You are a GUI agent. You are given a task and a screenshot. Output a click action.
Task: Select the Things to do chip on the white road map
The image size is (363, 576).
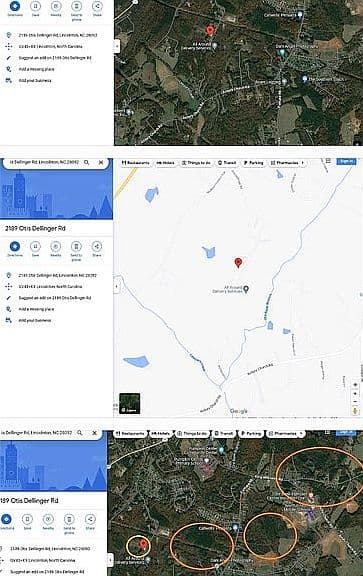[x=196, y=163]
